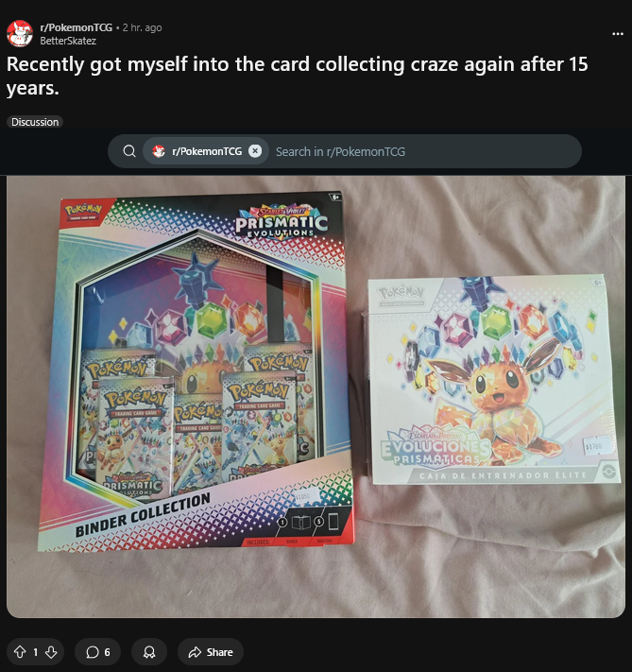Click the comment count number 6
The height and width of the screenshot is (672, 632).
[x=107, y=652]
